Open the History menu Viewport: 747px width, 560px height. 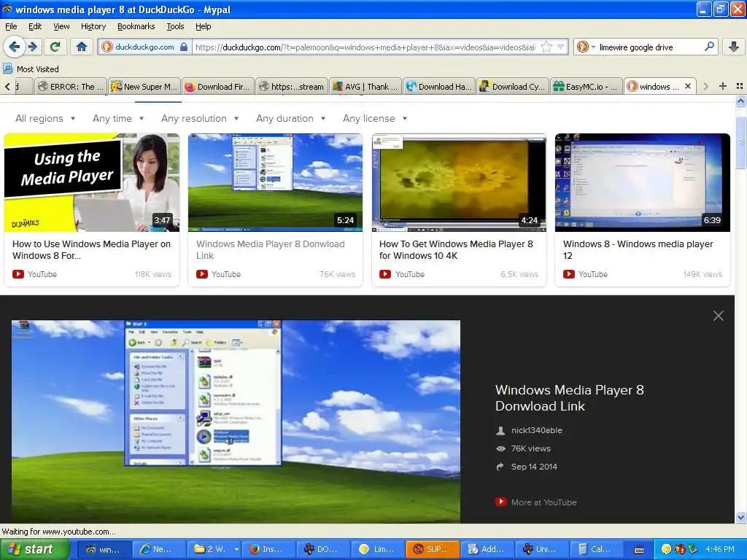tap(93, 26)
